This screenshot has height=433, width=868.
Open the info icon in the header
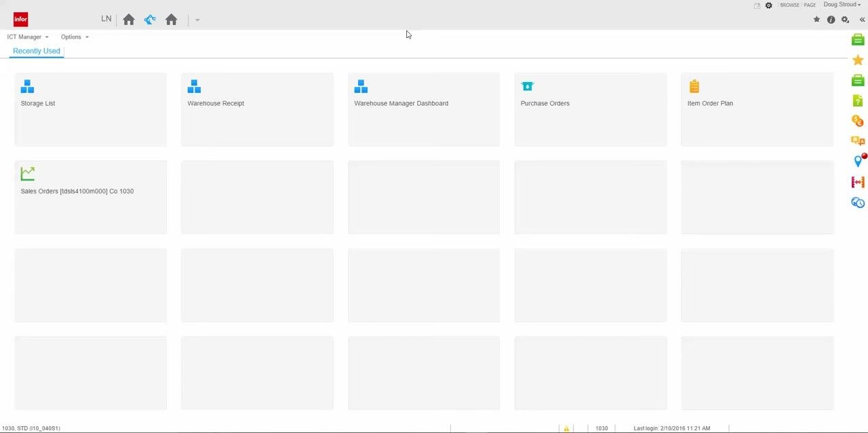[x=831, y=20]
